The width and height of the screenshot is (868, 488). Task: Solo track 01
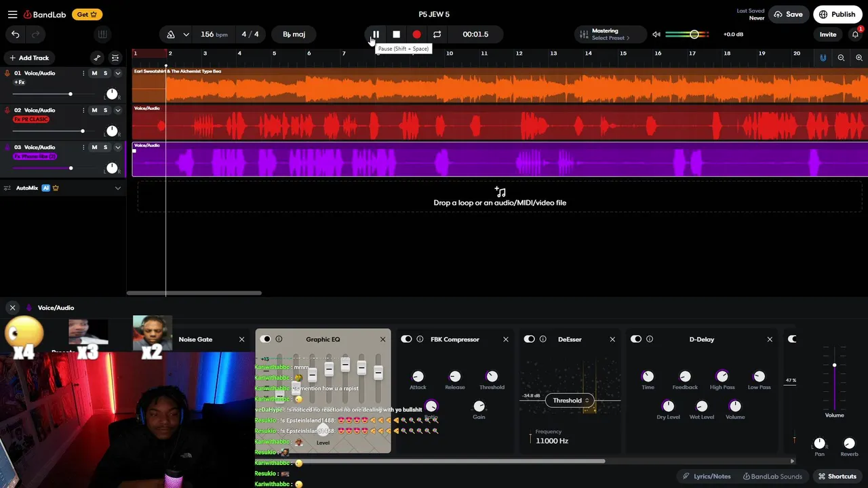[x=105, y=73]
